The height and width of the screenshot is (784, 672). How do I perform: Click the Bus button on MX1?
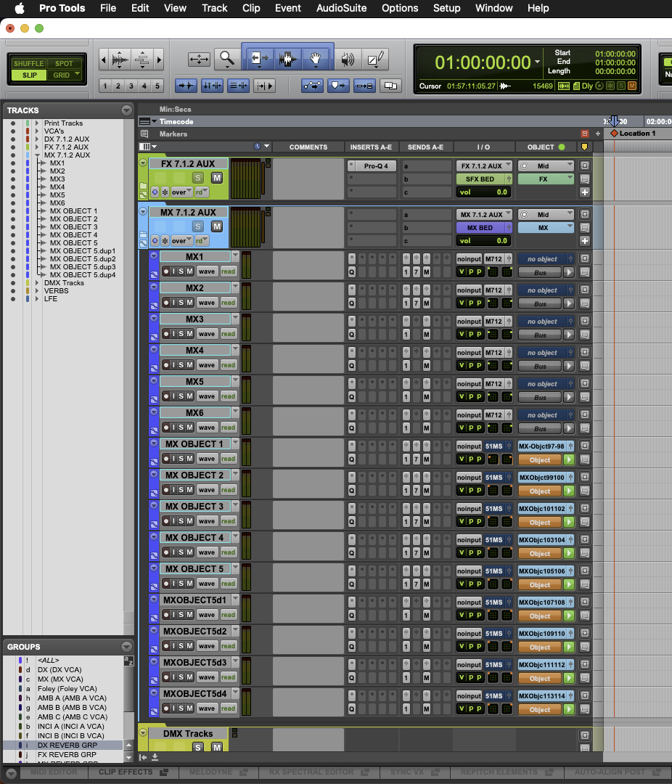coord(540,273)
